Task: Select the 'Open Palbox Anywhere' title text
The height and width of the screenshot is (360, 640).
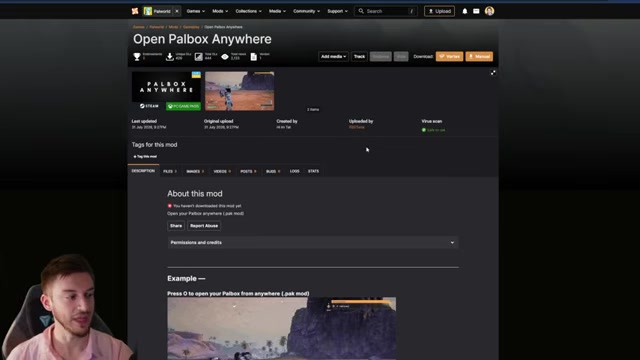Action: click(202, 39)
